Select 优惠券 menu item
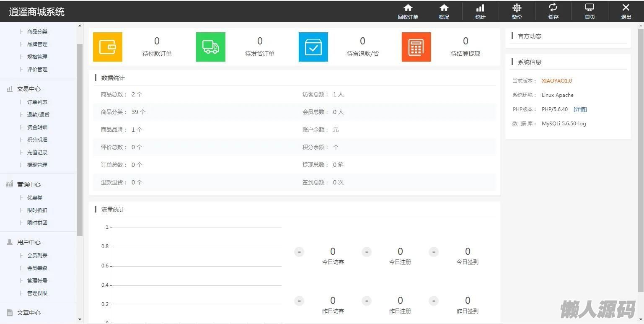 [x=35, y=197]
